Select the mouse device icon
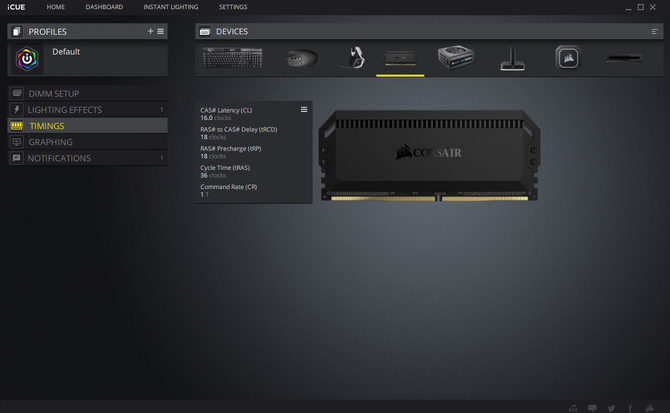The image size is (670, 413). pos(302,58)
